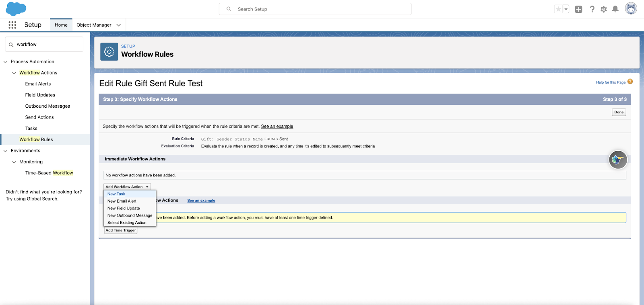Screen dimensions: 644x305
Task: Open the Help for this Page link
Action: [x=611, y=82]
